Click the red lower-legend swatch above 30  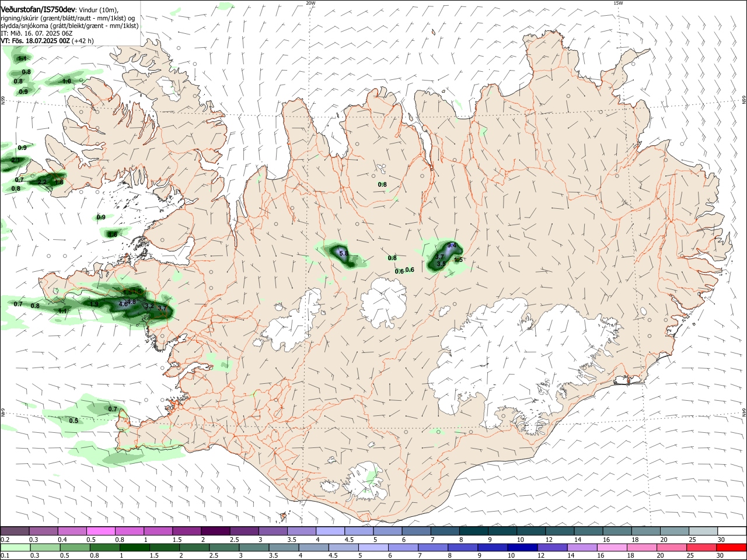click(731, 548)
